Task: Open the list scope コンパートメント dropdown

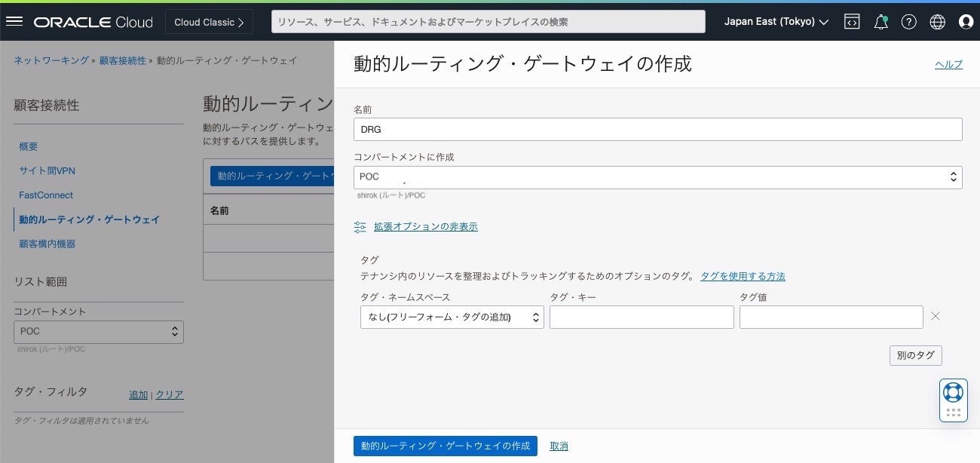Action: coord(99,332)
